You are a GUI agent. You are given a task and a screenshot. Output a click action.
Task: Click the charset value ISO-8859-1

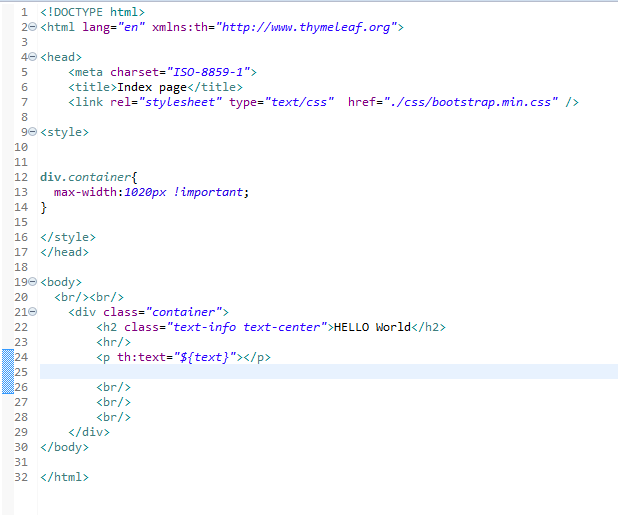point(208,72)
